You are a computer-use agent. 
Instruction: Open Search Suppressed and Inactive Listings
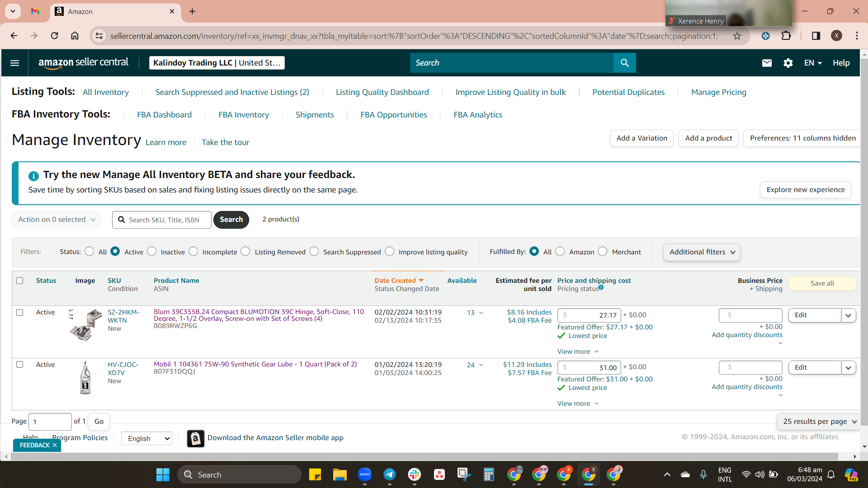[x=232, y=92]
